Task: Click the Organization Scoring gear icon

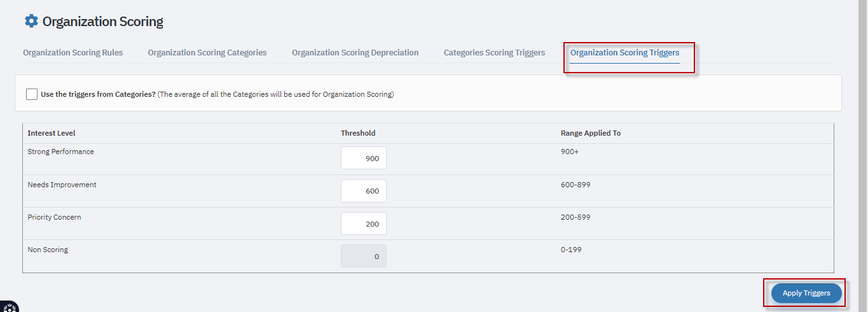Action: coord(31,21)
